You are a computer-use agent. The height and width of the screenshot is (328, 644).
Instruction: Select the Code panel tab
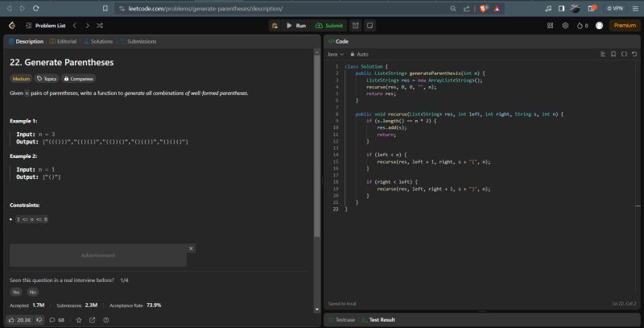[x=338, y=42]
